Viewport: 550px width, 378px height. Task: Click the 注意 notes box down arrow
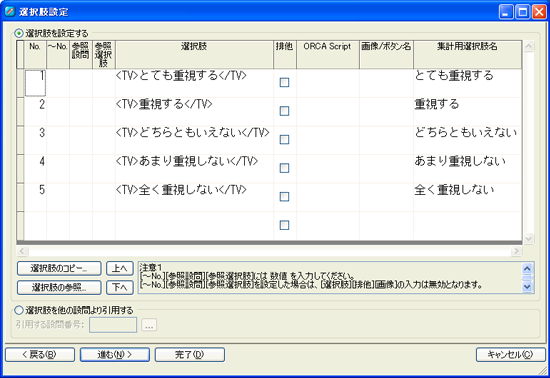pos(527,286)
